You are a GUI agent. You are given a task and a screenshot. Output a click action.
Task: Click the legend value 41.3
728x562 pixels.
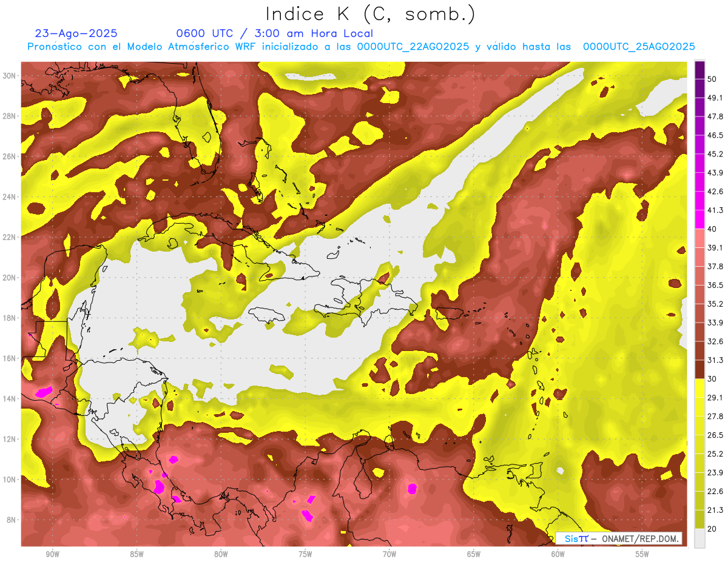point(715,210)
